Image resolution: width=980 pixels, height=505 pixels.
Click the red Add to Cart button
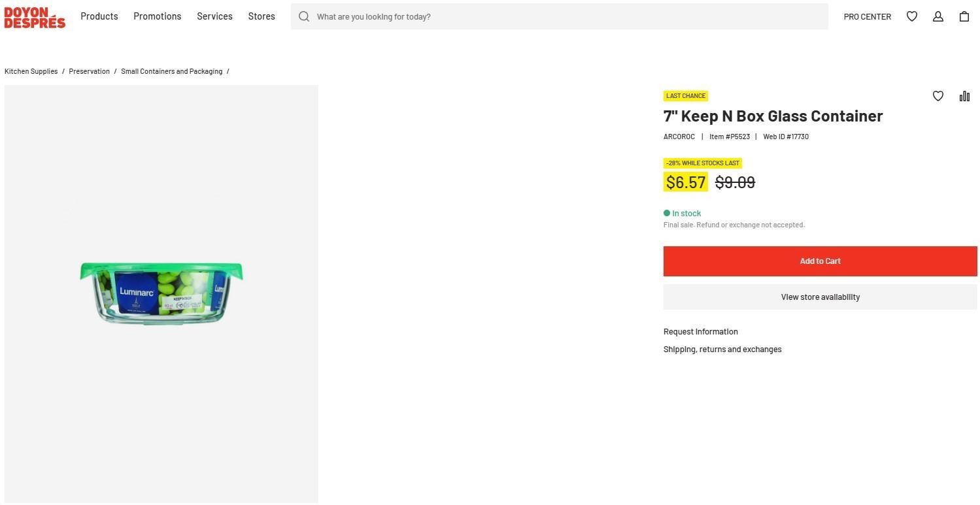click(820, 261)
